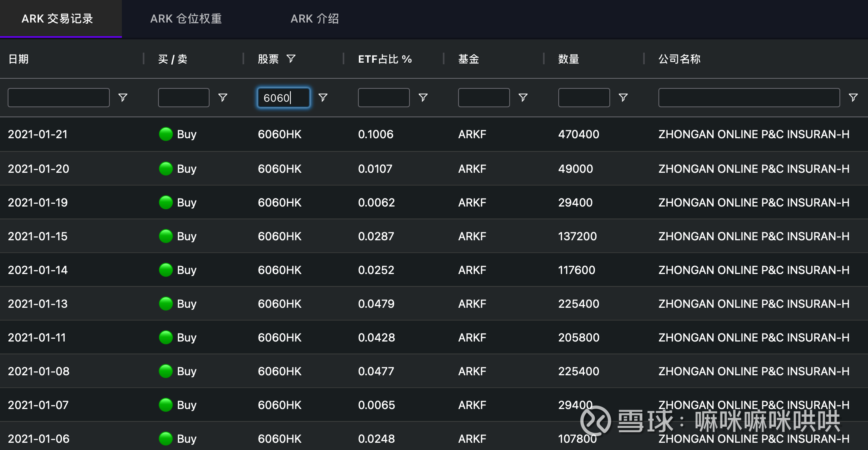The height and width of the screenshot is (450, 868).
Task: Sort by the 日期 column header
Action: click(19, 59)
